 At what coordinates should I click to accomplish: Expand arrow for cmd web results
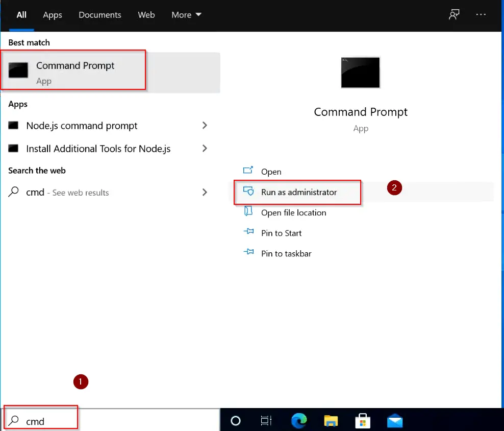click(205, 192)
